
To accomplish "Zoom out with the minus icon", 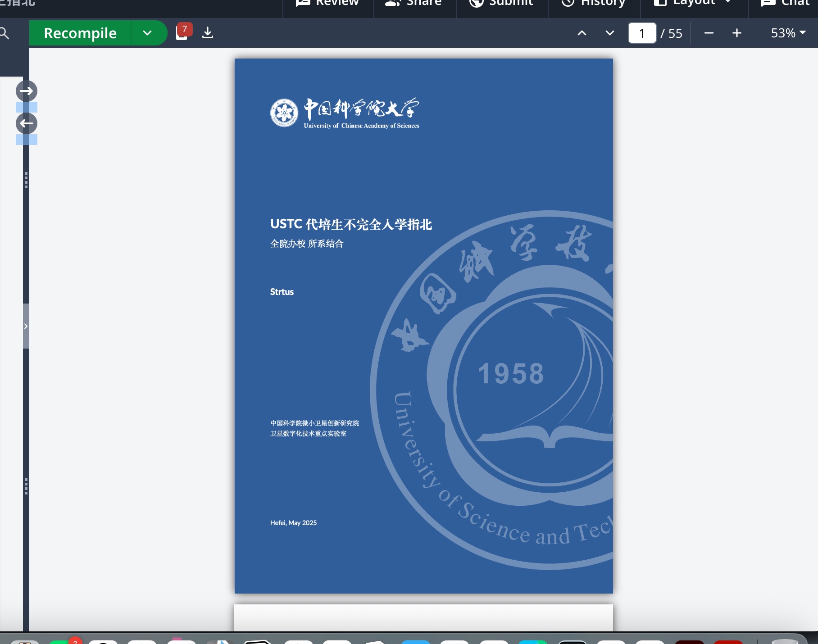I will 709,33.
